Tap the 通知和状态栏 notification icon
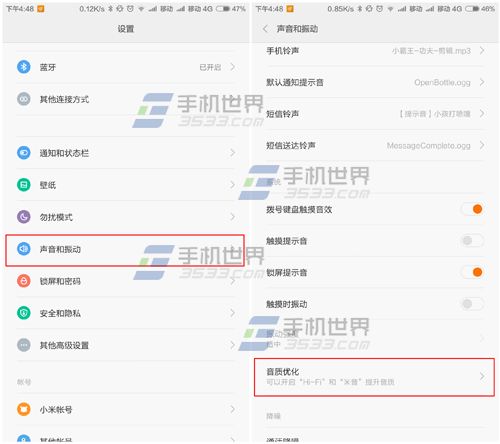Screen dimensions: 500x444 coord(24,153)
